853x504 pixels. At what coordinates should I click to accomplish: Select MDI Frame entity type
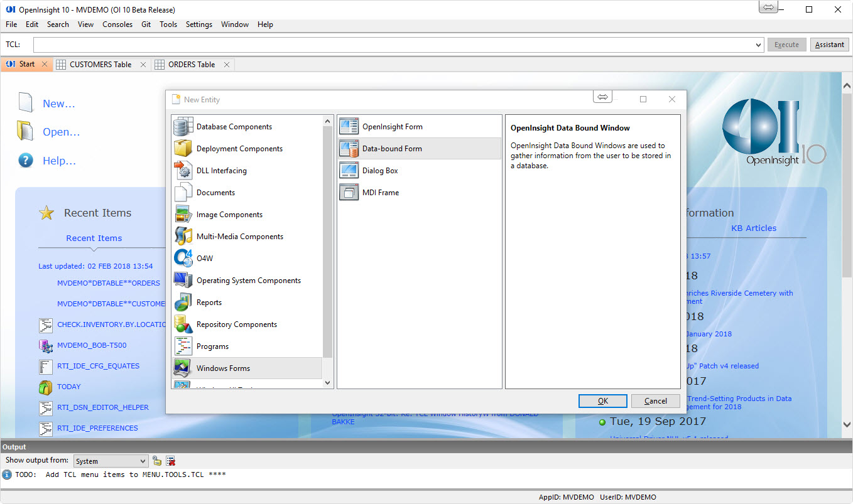click(419, 193)
